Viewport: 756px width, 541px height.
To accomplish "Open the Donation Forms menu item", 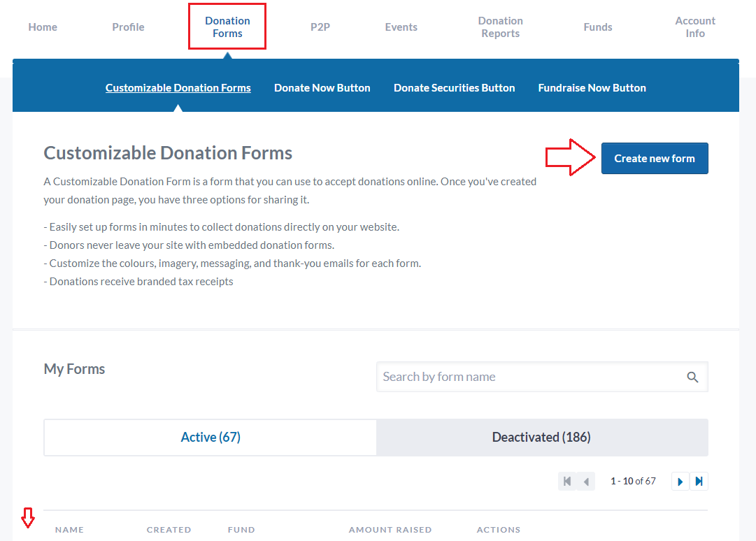I will coord(227,27).
